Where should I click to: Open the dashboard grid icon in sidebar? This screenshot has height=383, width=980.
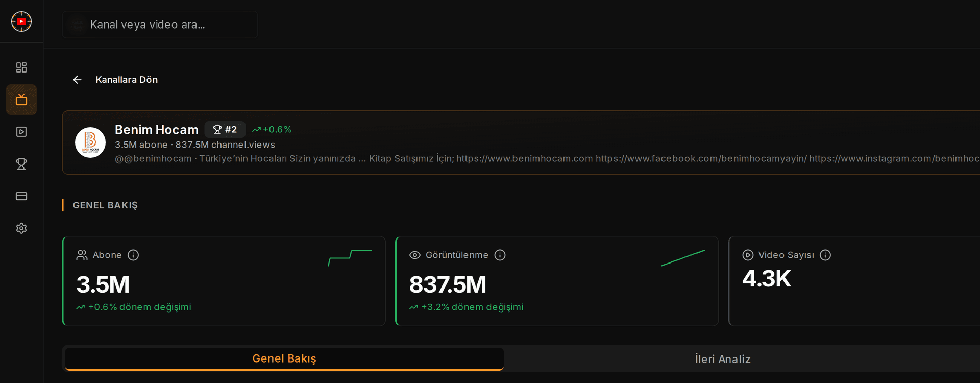pyautogui.click(x=21, y=67)
